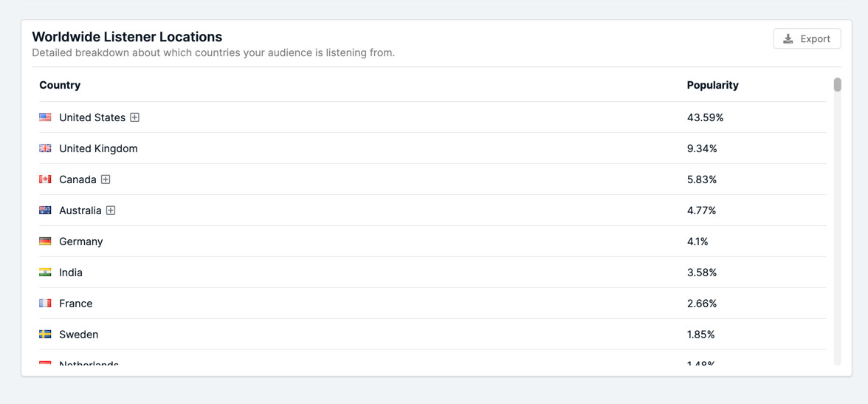Click the United States flag icon
Screen dimensions: 868x404
pos(45,117)
